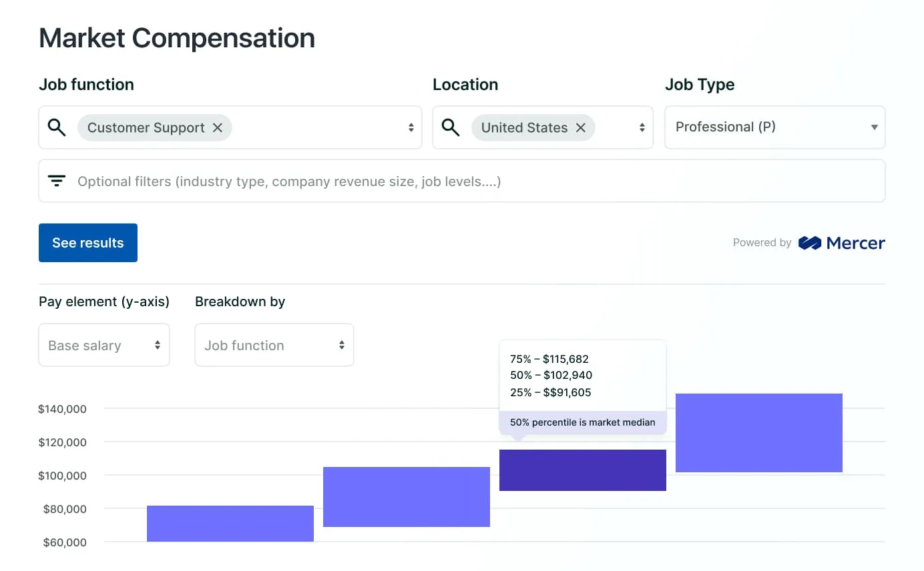Open the Base salary pay element dropdown
924x571 pixels.
tap(104, 346)
